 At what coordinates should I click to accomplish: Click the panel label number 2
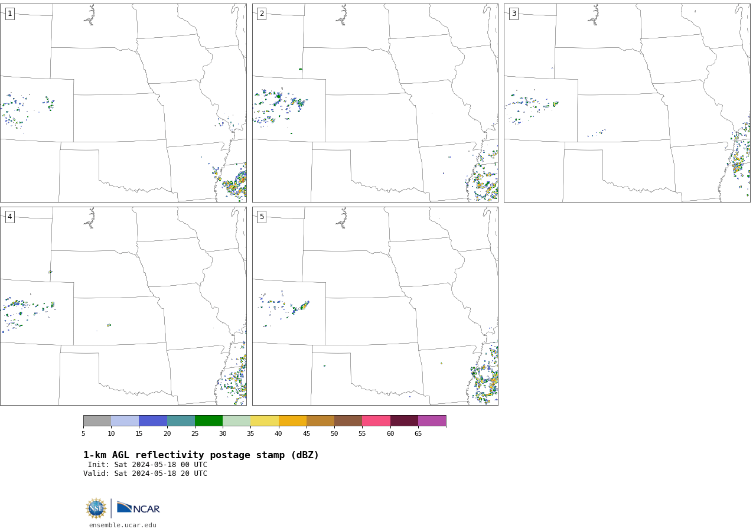pyautogui.click(x=262, y=14)
